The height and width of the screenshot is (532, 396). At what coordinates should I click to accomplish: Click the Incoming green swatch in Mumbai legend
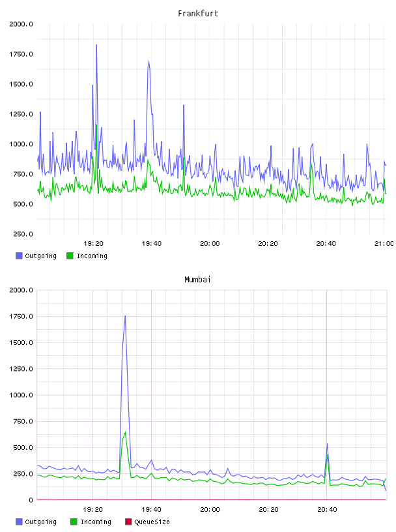click(74, 522)
